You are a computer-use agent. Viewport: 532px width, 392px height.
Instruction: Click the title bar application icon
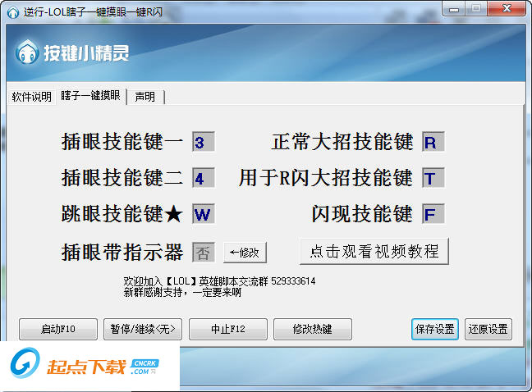(13, 13)
